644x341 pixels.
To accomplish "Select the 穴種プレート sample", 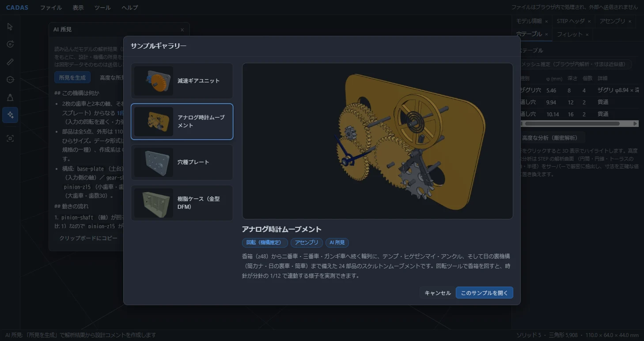I will 182,162.
